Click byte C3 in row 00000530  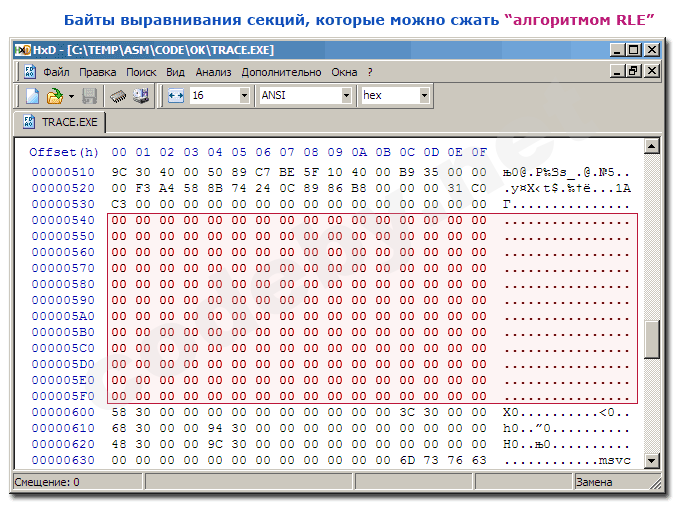(119, 204)
